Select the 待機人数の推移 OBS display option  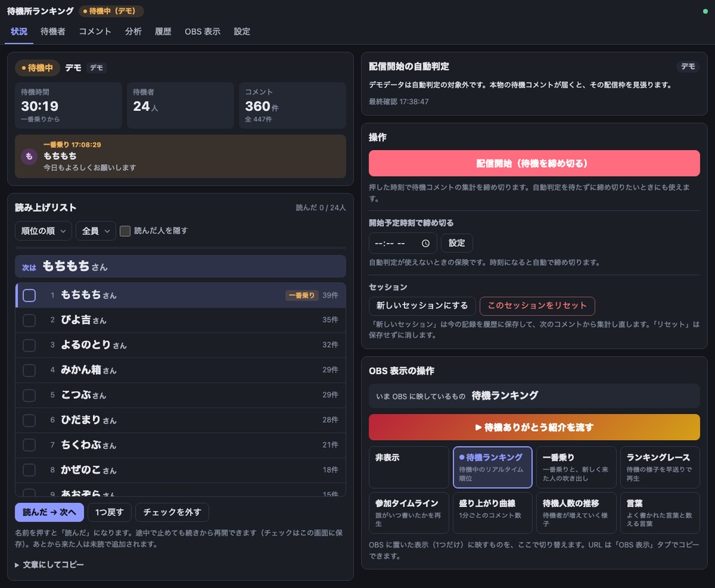tap(576, 513)
